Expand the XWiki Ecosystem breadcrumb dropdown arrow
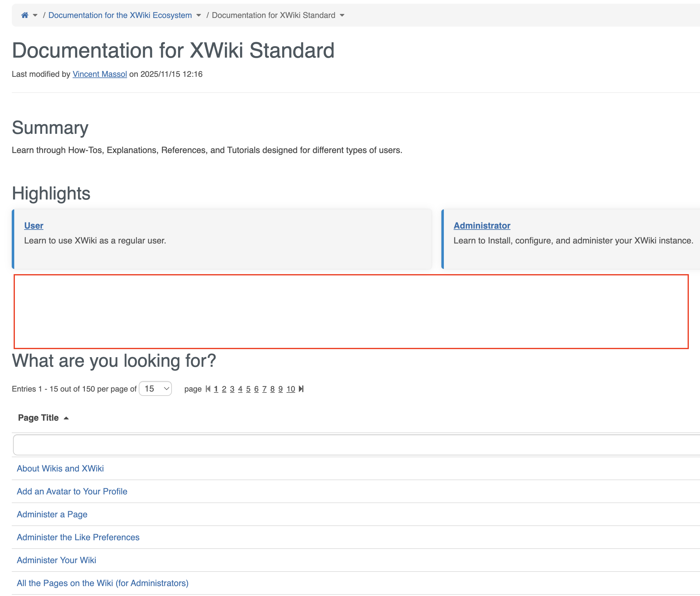The image size is (700, 596). pyautogui.click(x=199, y=15)
